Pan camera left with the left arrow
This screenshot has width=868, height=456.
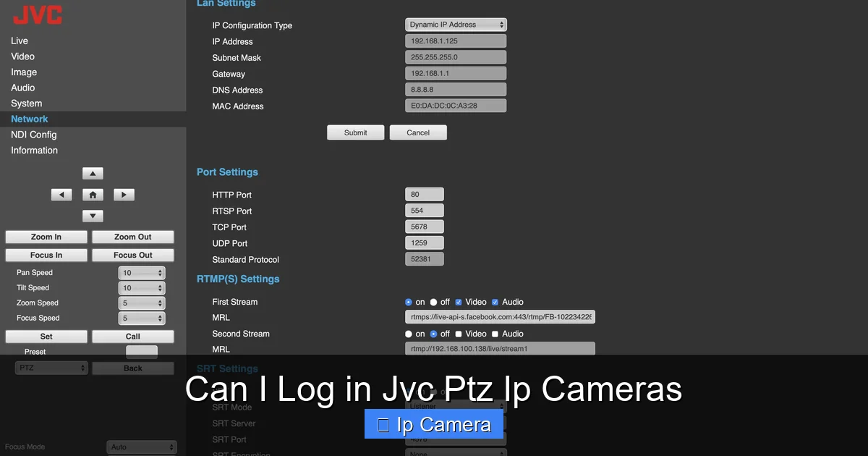tap(61, 195)
